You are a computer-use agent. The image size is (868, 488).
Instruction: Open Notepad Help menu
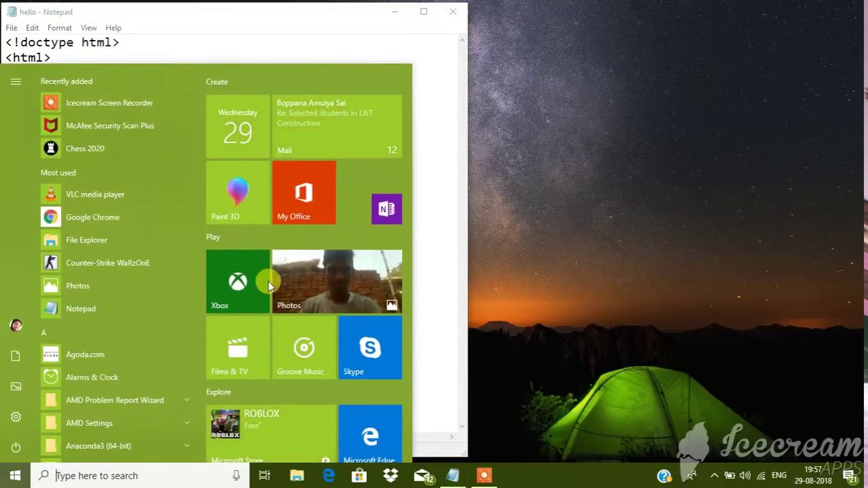(113, 28)
